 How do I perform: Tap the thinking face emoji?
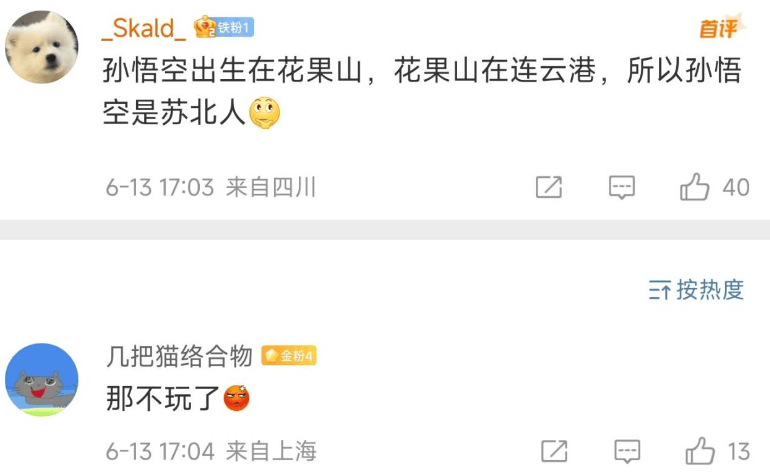[265, 113]
